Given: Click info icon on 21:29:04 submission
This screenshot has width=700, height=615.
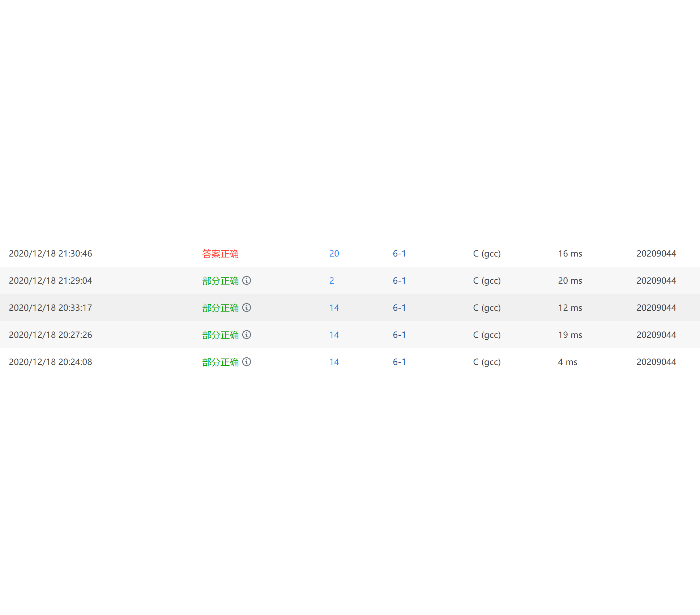Looking at the screenshot, I should coord(247,280).
